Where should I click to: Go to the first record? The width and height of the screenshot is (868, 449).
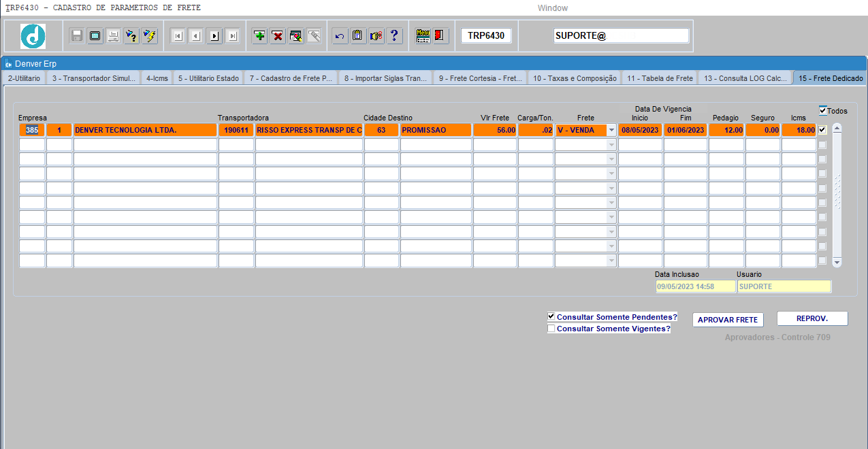[178, 36]
